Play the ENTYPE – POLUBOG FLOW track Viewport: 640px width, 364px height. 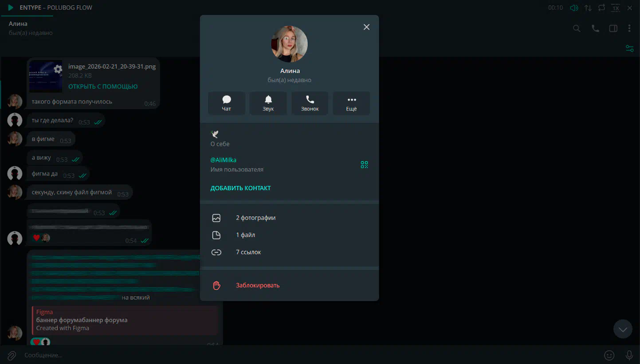[x=11, y=8]
